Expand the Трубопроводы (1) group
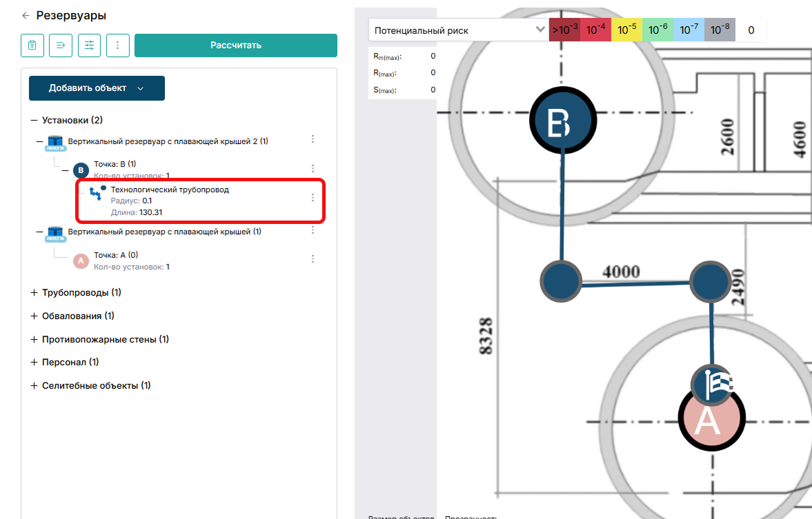Image resolution: width=812 pixels, height=519 pixels. 34,292
